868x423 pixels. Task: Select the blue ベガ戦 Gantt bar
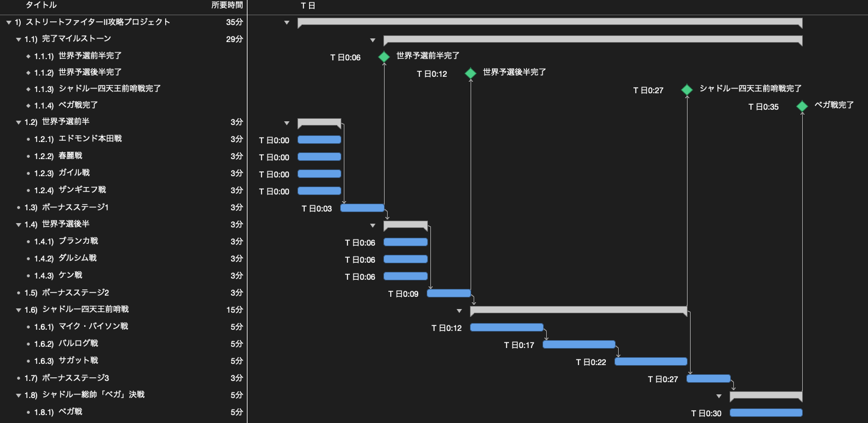click(x=766, y=413)
